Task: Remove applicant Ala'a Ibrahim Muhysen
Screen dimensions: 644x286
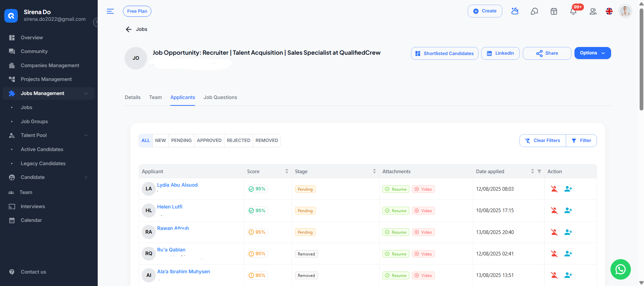Action: pos(554,275)
